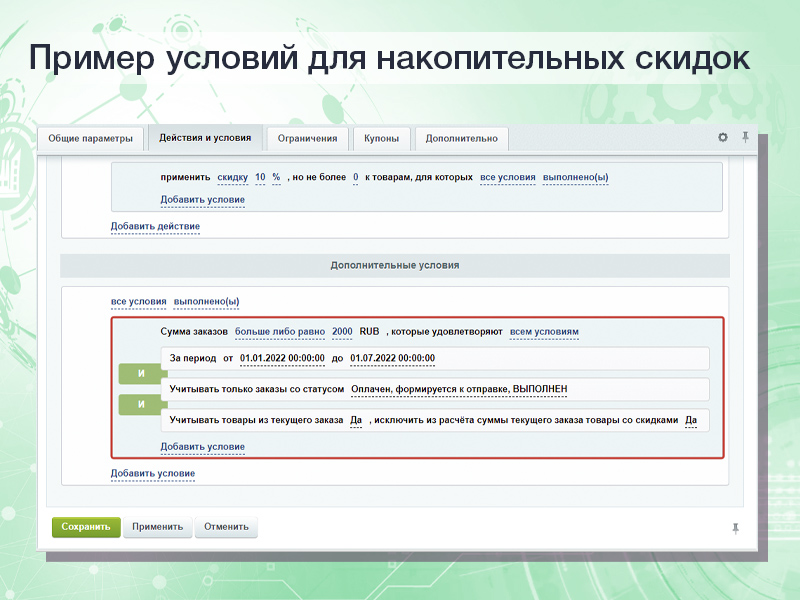Open the gear settings icon
This screenshot has height=600, width=800.
[723, 137]
